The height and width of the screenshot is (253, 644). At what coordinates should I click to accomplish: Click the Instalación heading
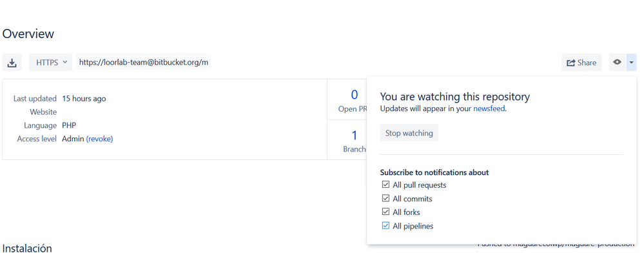(x=27, y=248)
